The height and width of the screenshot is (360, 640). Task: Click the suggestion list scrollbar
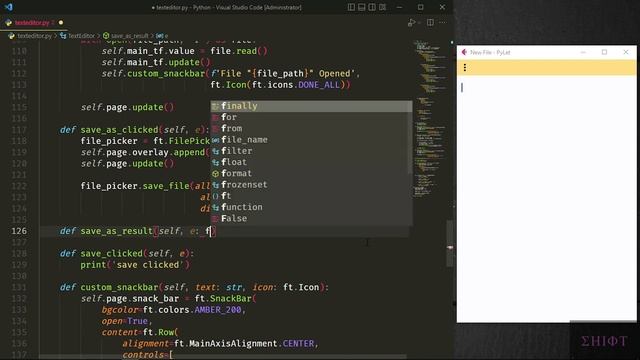(410, 138)
